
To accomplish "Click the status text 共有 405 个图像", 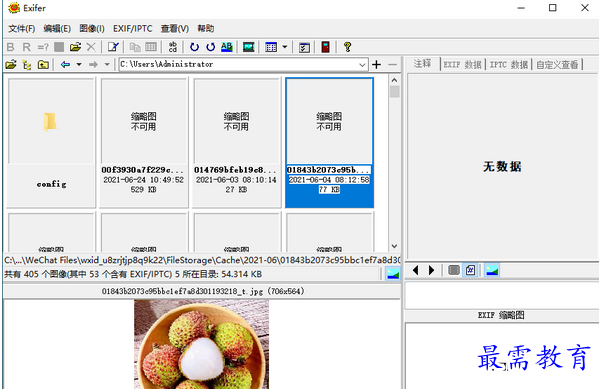I will 51,274.
